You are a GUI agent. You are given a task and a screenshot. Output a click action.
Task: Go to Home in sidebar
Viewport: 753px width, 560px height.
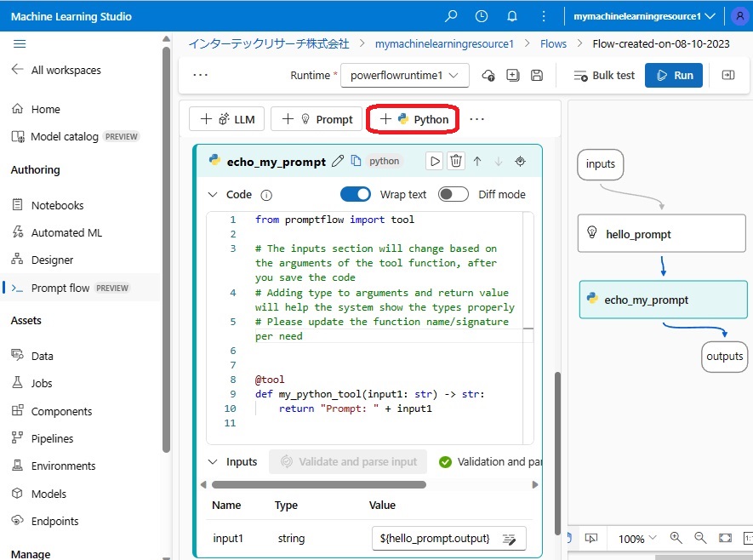[x=46, y=110]
